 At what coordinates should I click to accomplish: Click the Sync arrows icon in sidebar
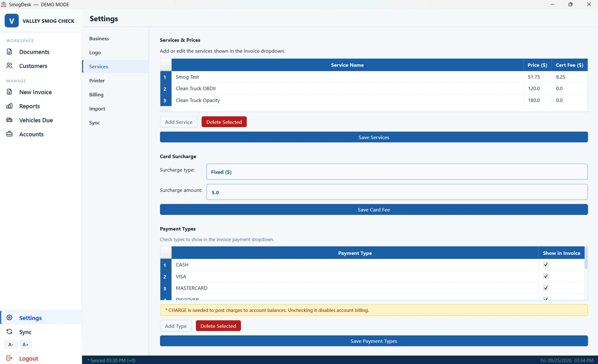10,332
